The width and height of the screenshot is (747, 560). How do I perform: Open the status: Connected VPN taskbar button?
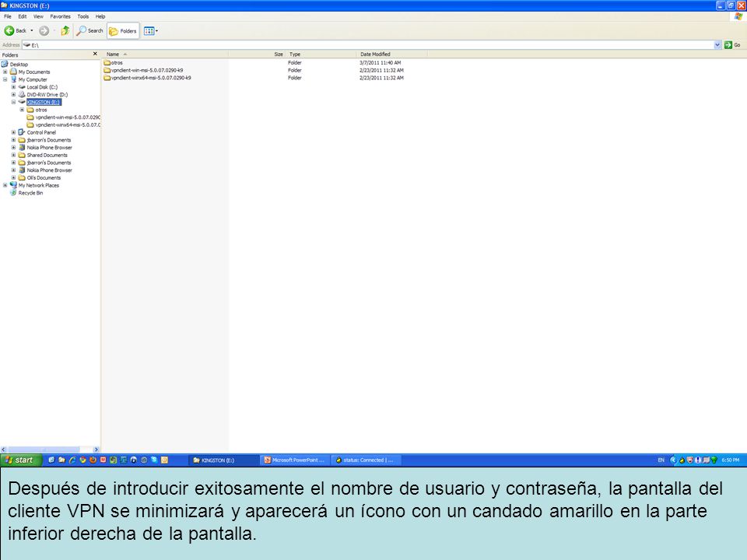pyautogui.click(x=365, y=460)
